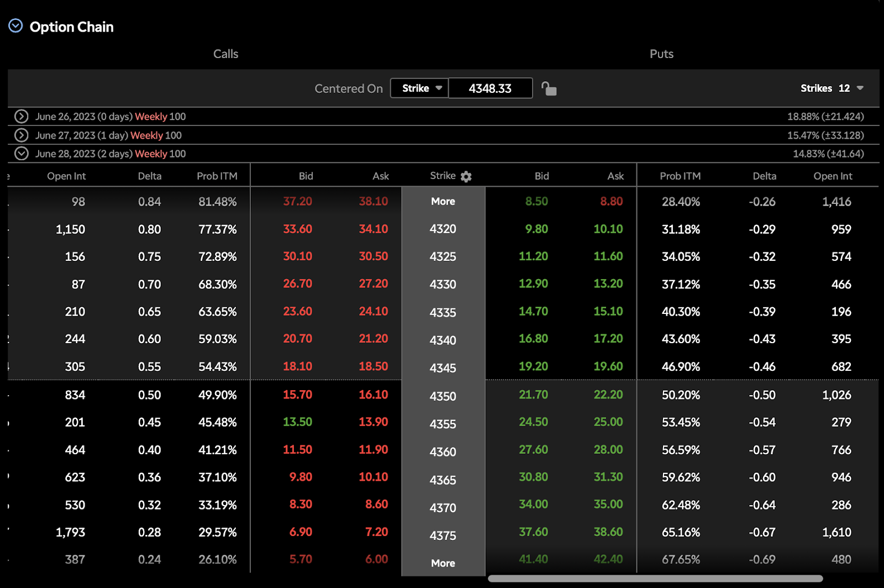Click the 4348.33 centered value field
Screen dimensions: 884x588
(x=491, y=88)
